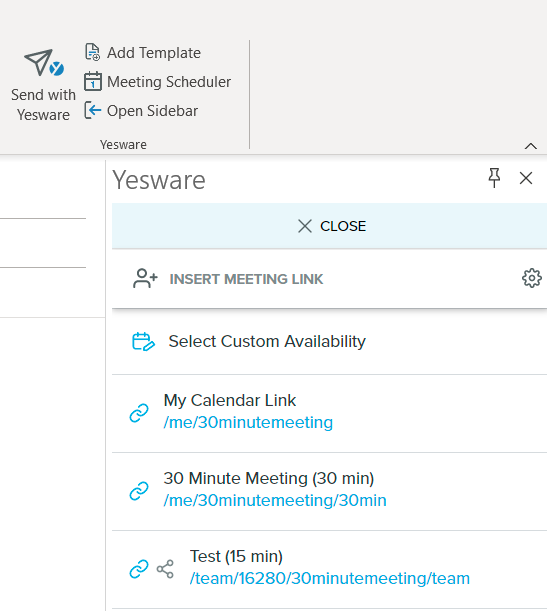
Task: Click the chain icon for 30 Minute Meeting
Action: click(x=139, y=491)
